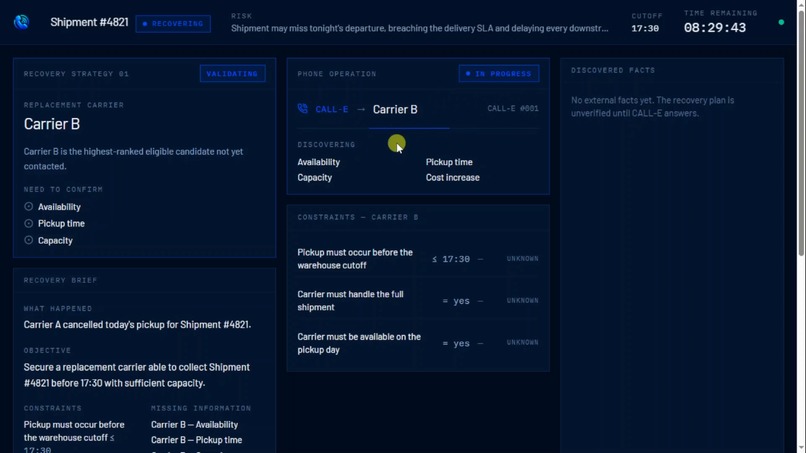Click Pickup time under Discovering

pos(449,162)
